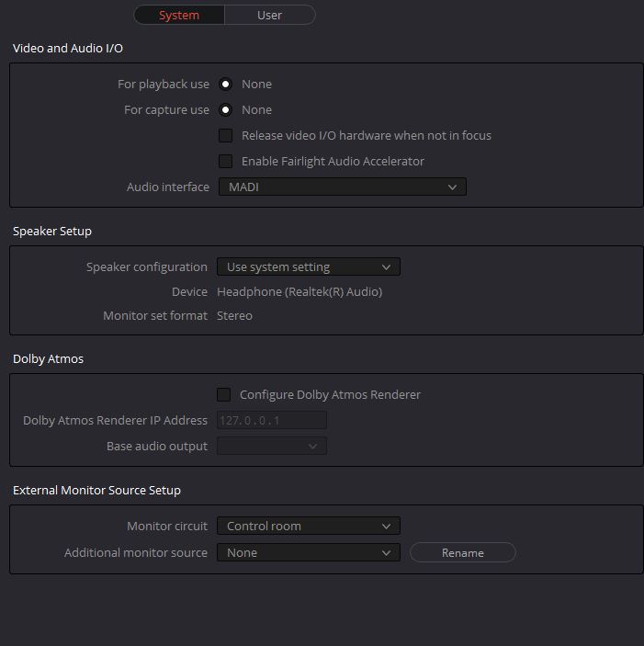Click the Stereo monitor set format value
This screenshot has width=644, height=646.
[234, 315]
